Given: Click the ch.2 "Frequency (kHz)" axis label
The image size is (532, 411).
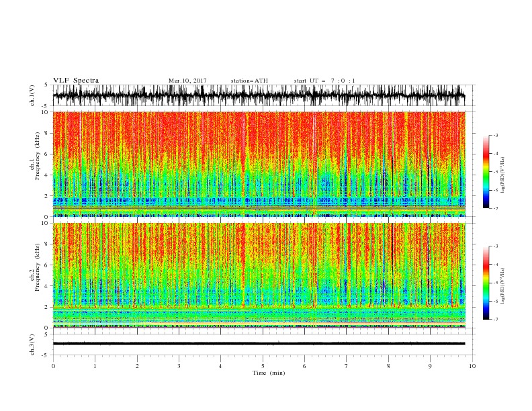Looking at the screenshot, I should coord(38,267).
